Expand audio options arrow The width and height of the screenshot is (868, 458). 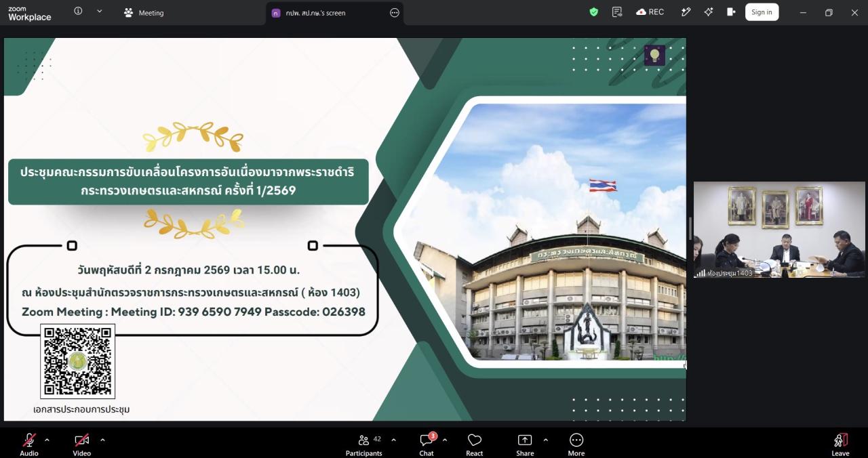pos(47,440)
